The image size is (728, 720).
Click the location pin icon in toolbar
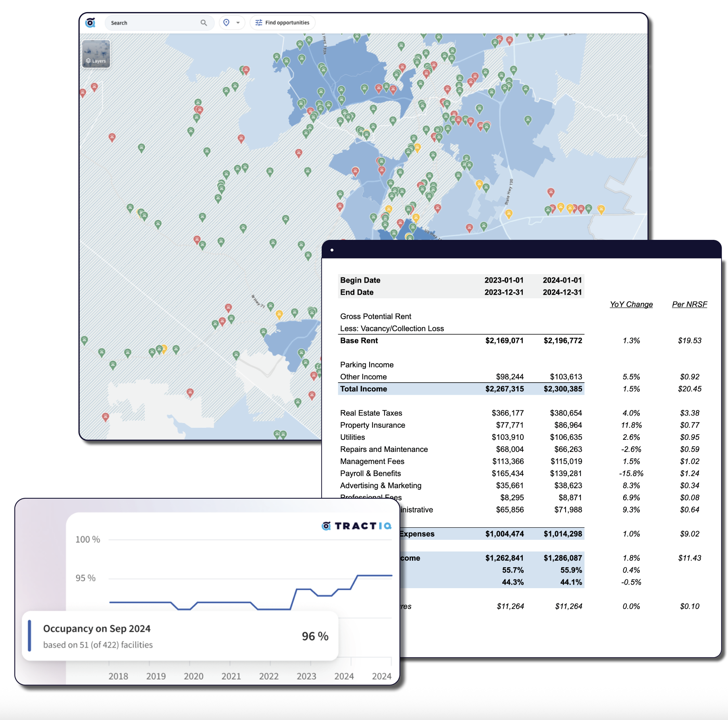227,23
